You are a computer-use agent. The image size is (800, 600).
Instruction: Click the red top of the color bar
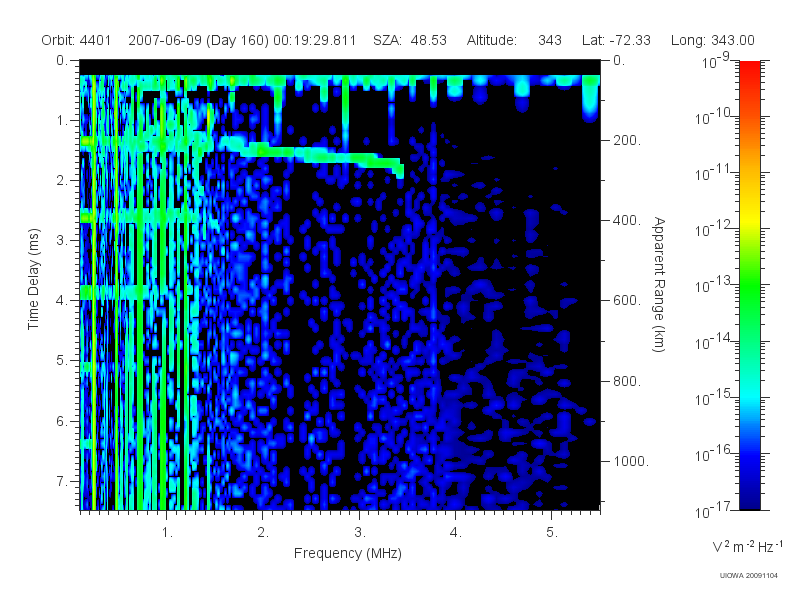749,69
